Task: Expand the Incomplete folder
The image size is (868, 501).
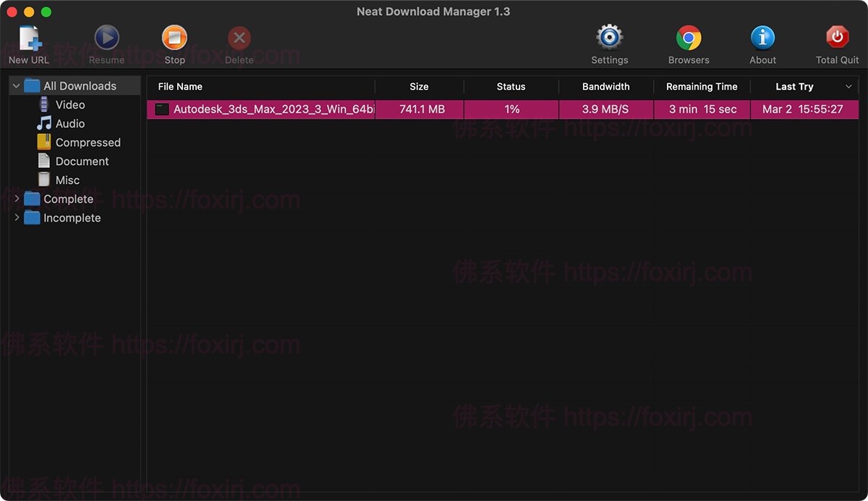Action: (x=16, y=217)
